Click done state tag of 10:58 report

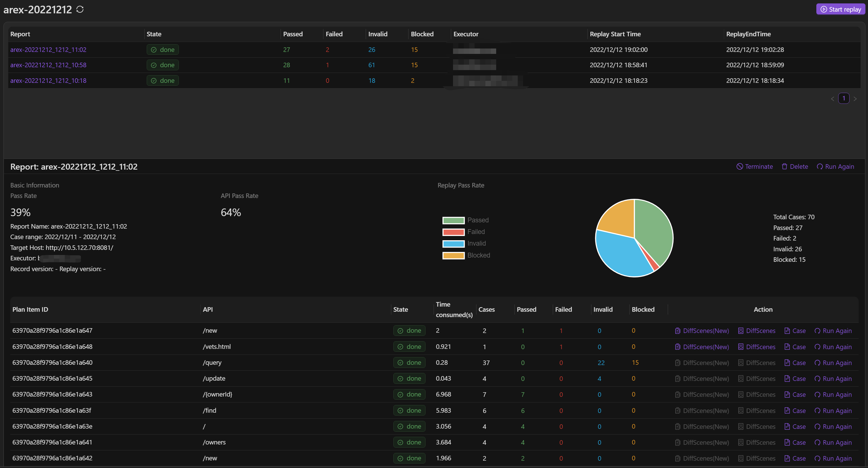162,65
